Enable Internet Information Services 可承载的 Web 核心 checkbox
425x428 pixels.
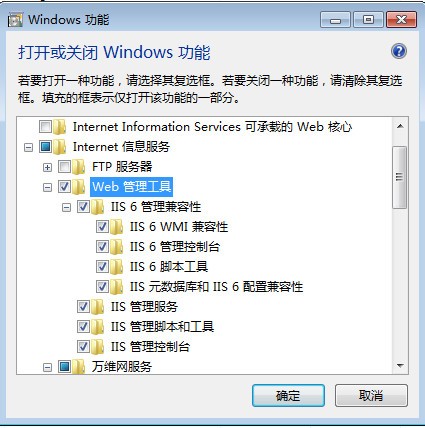pyautogui.click(x=45, y=127)
